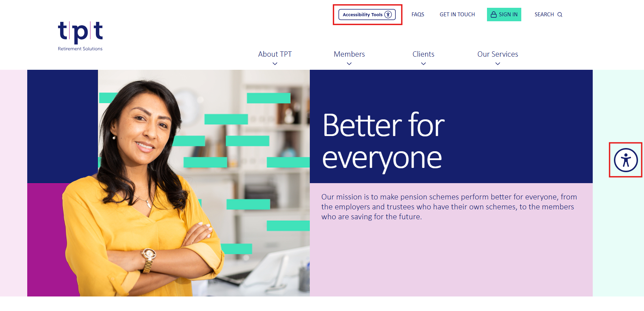Image resolution: width=644 pixels, height=311 pixels.
Task: Click the TPT Retirement Solutions logo
Action: click(x=80, y=36)
